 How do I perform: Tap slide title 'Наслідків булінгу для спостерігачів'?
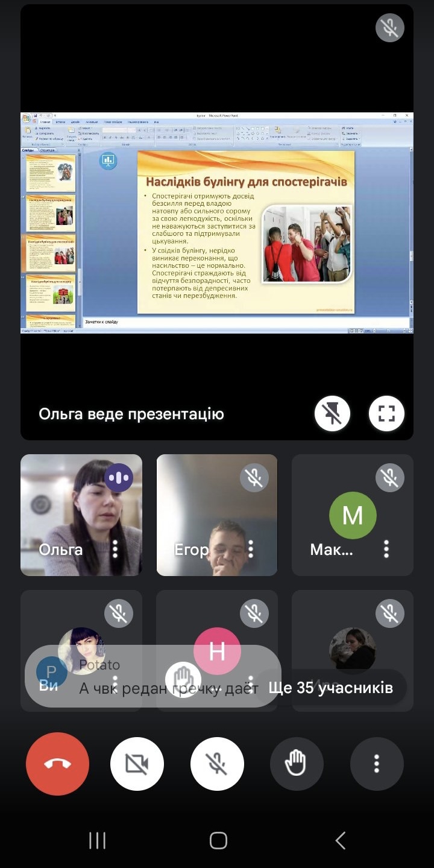click(x=247, y=181)
